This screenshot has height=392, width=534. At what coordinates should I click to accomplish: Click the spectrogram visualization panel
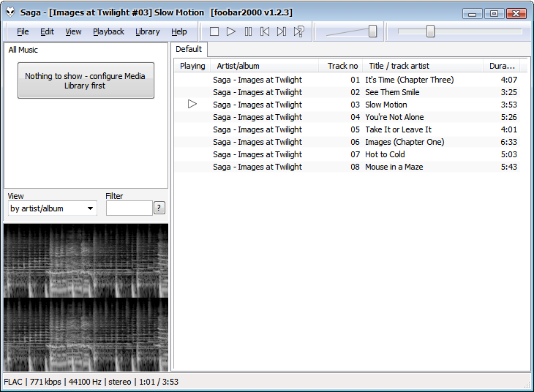pyautogui.click(x=86, y=298)
